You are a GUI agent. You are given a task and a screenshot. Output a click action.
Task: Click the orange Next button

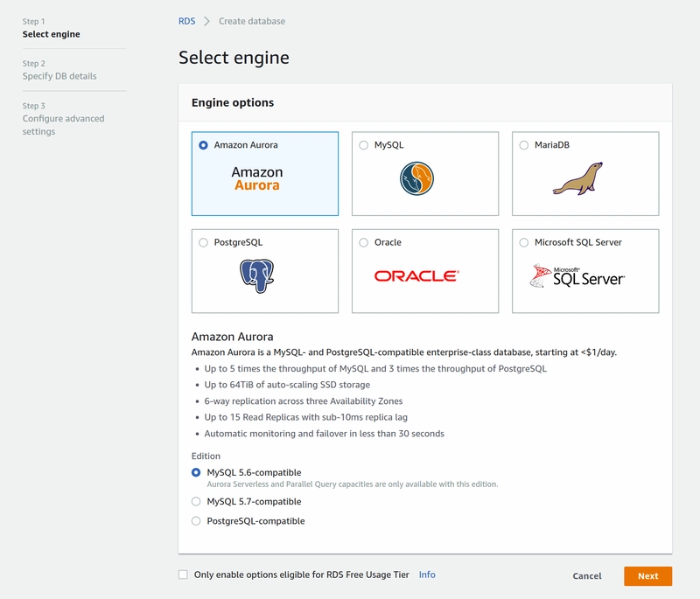point(647,576)
